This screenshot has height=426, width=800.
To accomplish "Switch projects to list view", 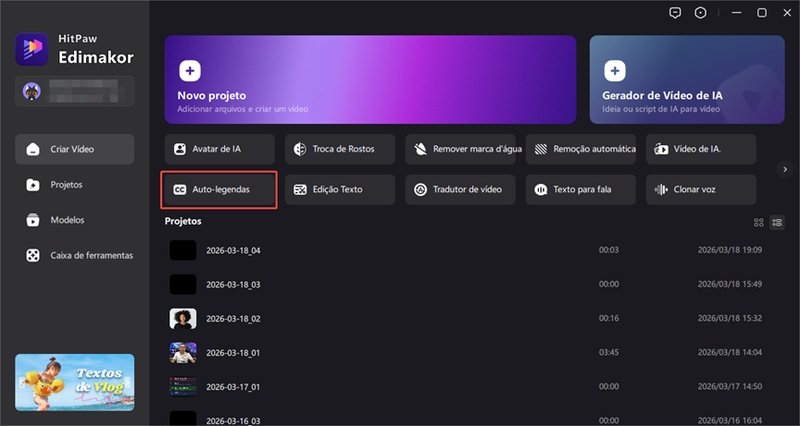I will [777, 222].
